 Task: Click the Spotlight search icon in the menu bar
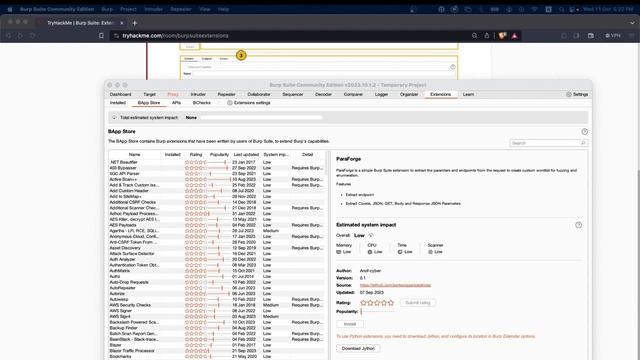pyautogui.click(x=562, y=9)
